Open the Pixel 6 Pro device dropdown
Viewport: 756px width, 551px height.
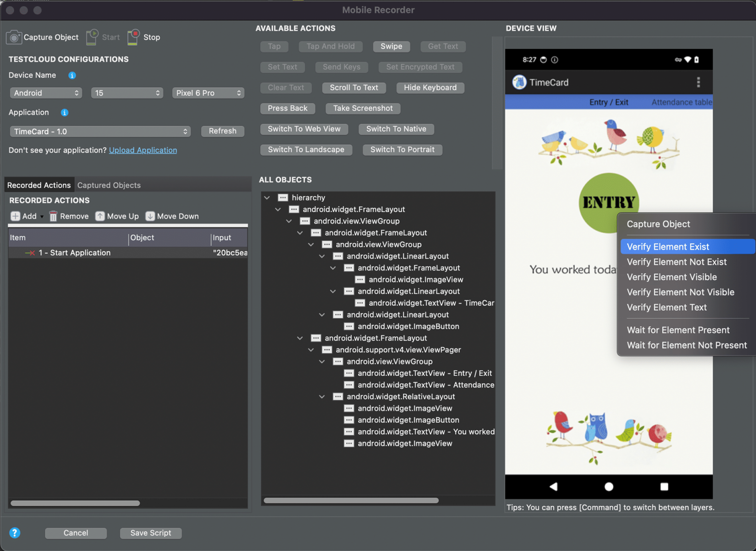[208, 93]
